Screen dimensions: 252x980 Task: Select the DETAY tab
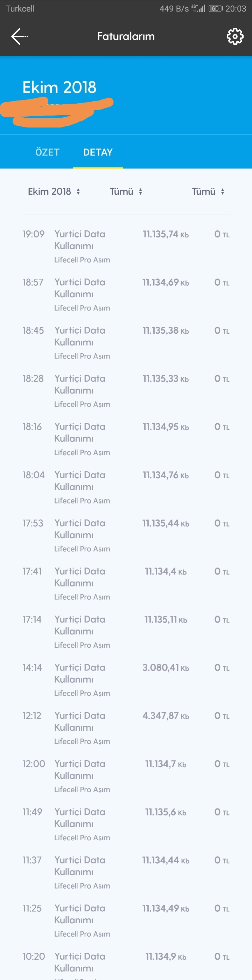point(98,152)
